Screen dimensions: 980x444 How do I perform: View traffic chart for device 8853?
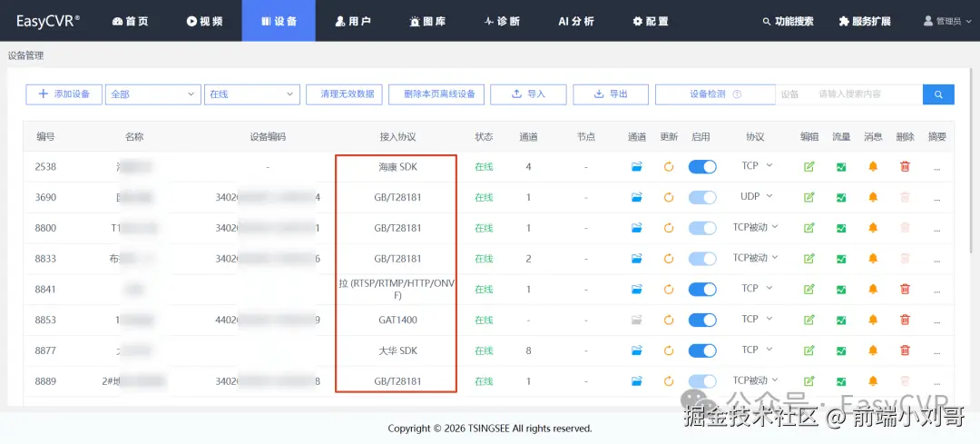[841, 320]
